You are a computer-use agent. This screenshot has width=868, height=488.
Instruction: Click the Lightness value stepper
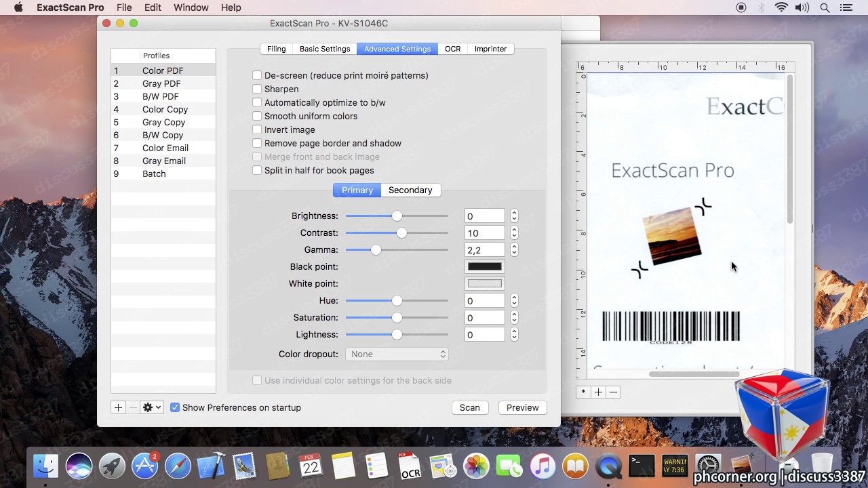tap(514, 334)
